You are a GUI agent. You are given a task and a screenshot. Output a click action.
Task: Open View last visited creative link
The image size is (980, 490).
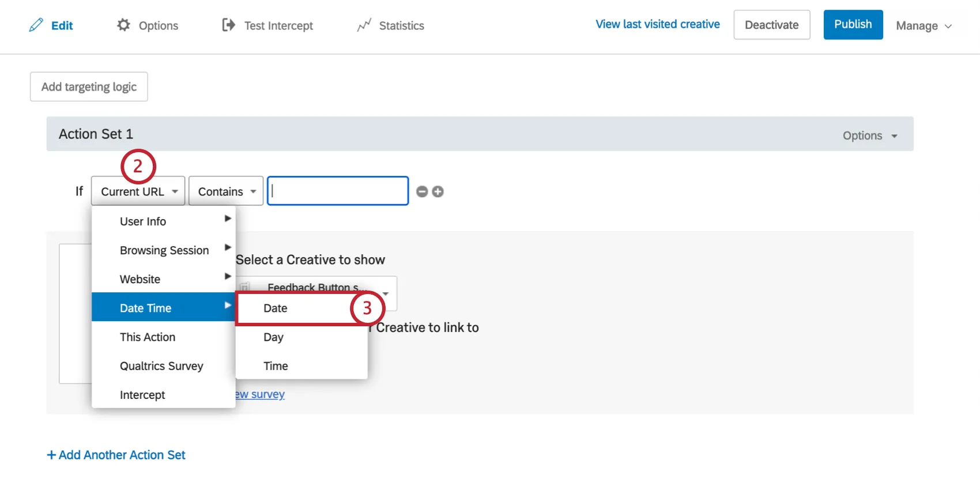(657, 24)
